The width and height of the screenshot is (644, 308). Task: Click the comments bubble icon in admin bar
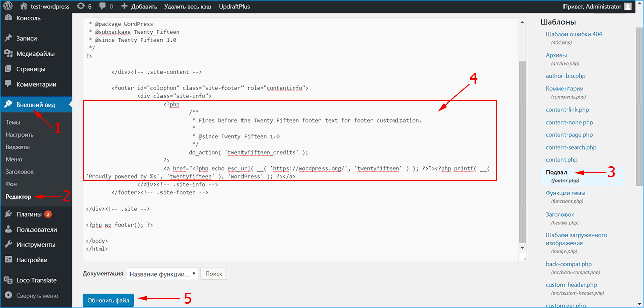pyautogui.click(x=103, y=7)
